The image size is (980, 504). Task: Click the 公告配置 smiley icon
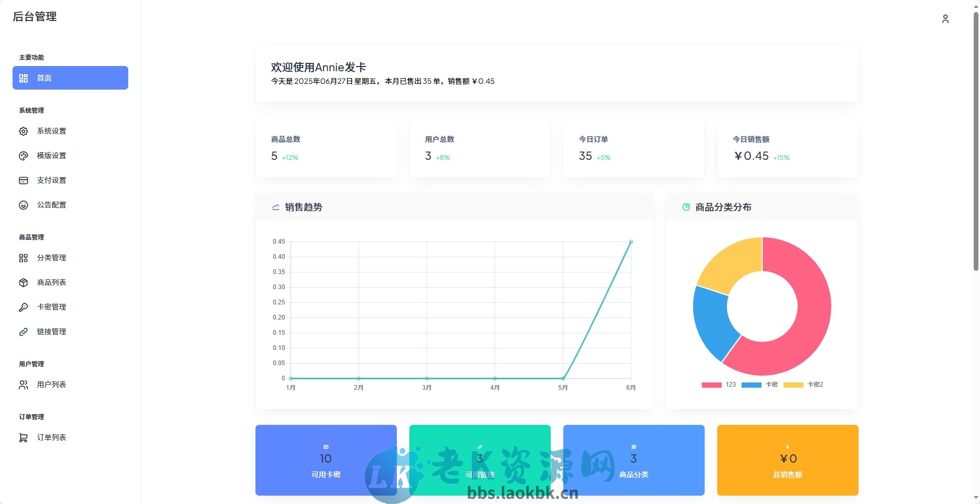(24, 205)
